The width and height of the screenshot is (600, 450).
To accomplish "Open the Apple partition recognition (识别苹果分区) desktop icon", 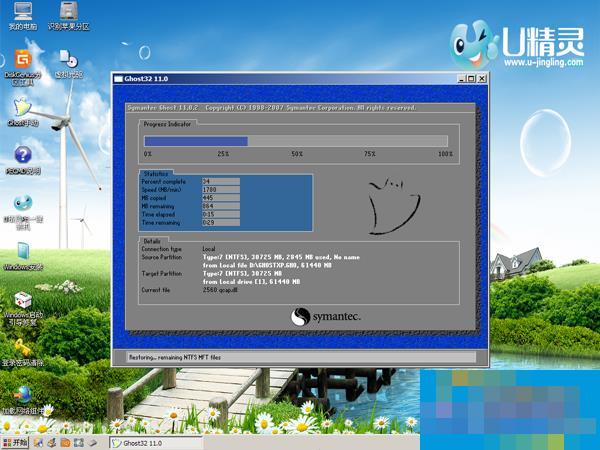I will click(68, 16).
